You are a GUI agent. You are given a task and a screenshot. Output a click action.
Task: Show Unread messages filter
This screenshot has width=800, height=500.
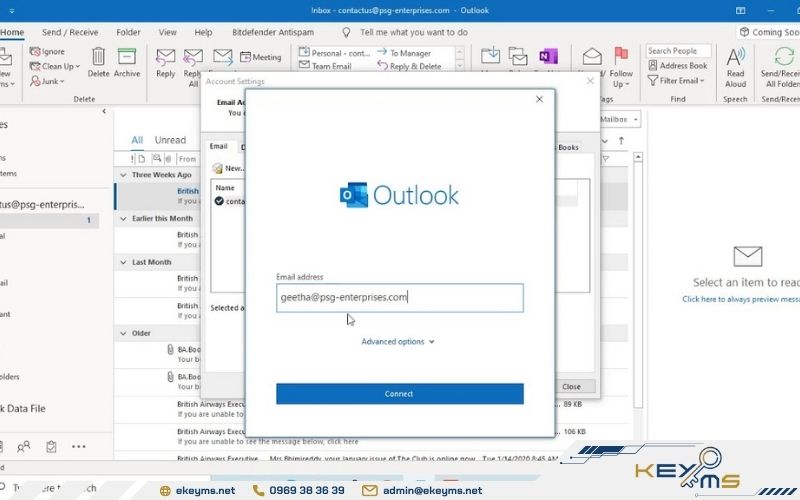[170, 140]
